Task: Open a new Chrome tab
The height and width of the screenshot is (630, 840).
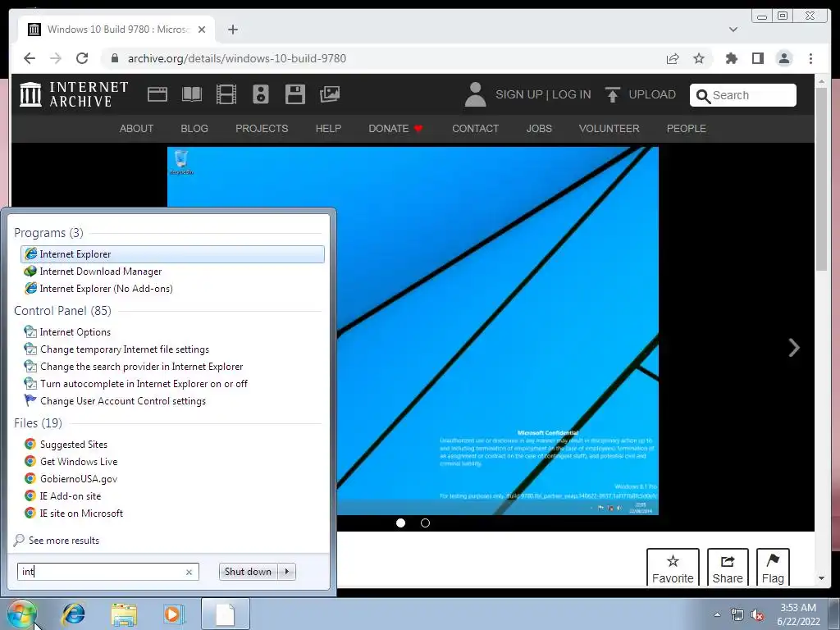Action: coord(232,30)
